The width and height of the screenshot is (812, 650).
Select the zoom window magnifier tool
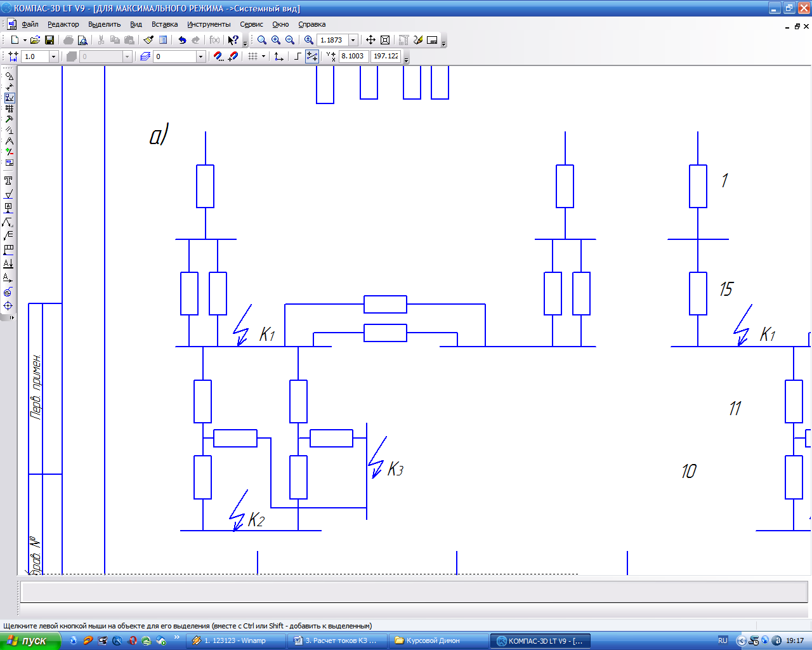[x=262, y=40]
